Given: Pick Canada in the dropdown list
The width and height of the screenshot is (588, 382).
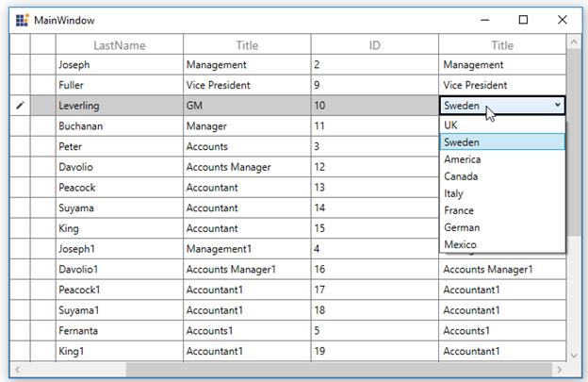Looking at the screenshot, I should [x=502, y=176].
